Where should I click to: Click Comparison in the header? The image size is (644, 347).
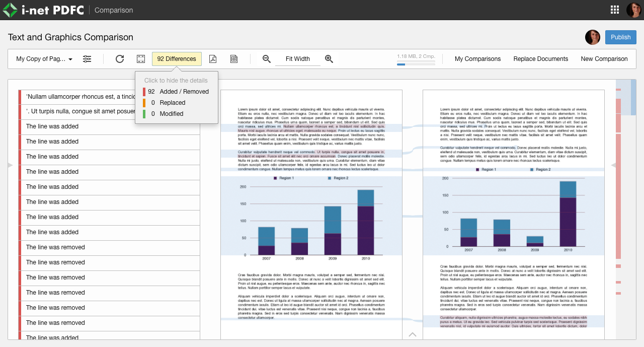point(114,10)
